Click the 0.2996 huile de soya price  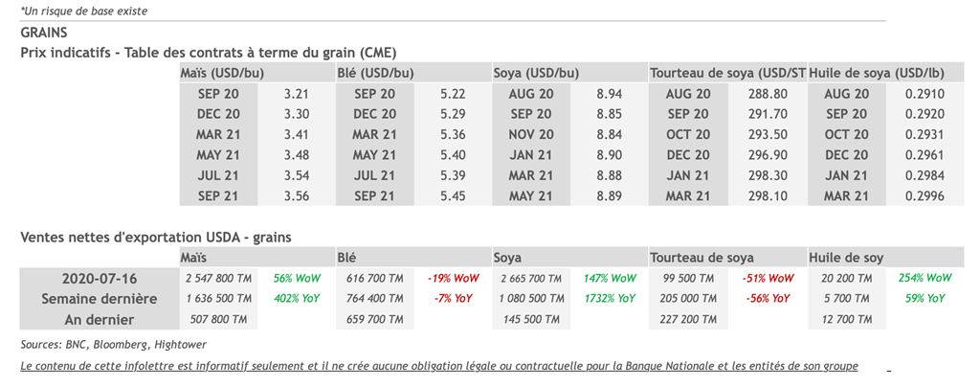coord(924,195)
